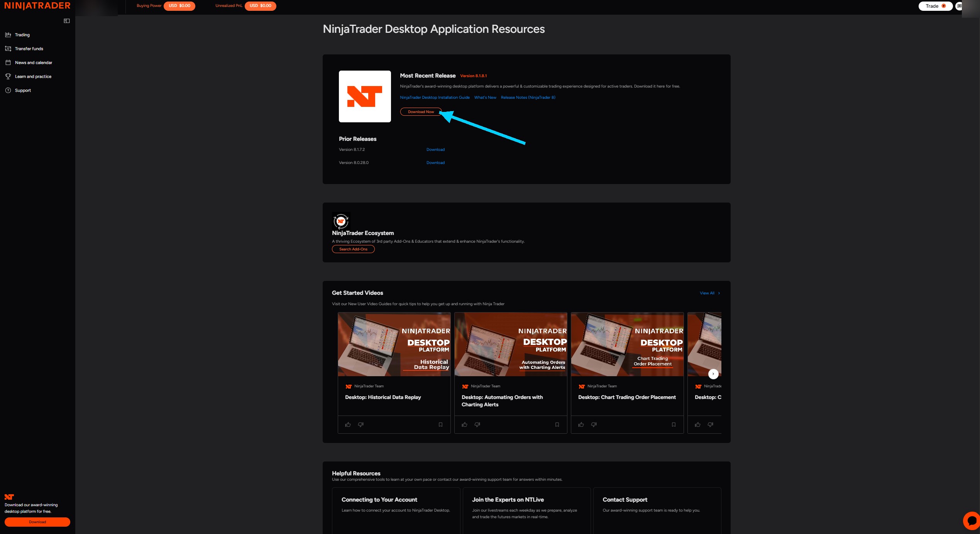Open NinjaTrader Desktop Installation Guide link

[x=435, y=98]
